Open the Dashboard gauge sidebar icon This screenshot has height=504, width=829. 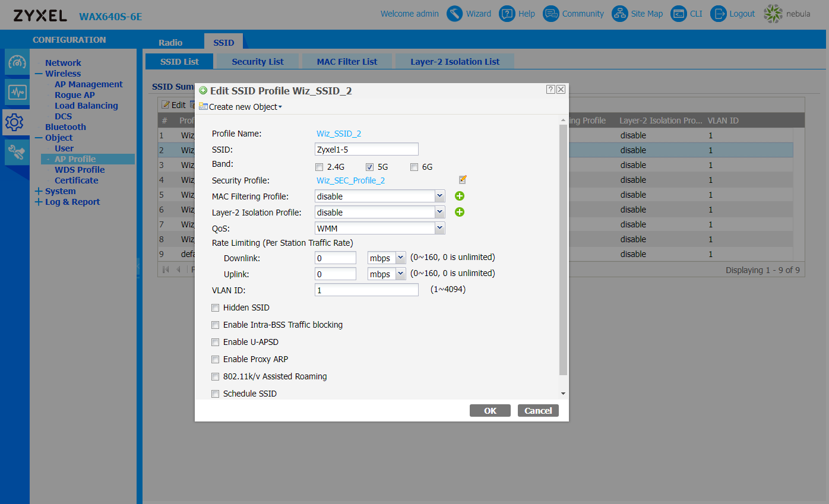pos(16,62)
